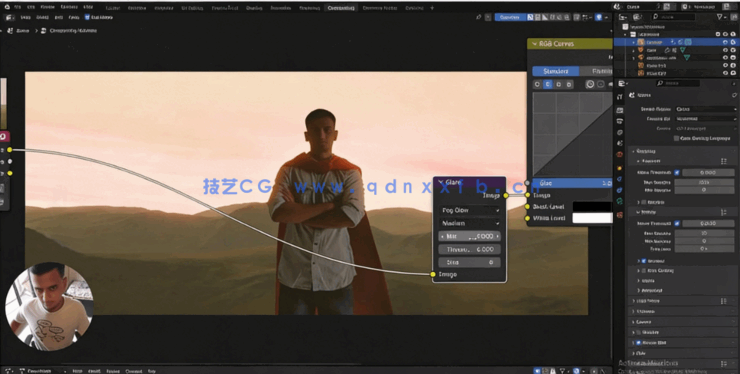This screenshot has height=374, width=740.
Task: Click the plus icon to add workspace
Action: tap(432, 8)
